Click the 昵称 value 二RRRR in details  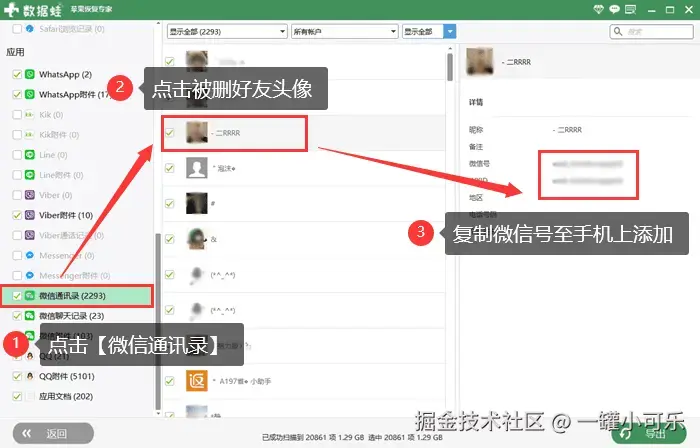pos(567,130)
